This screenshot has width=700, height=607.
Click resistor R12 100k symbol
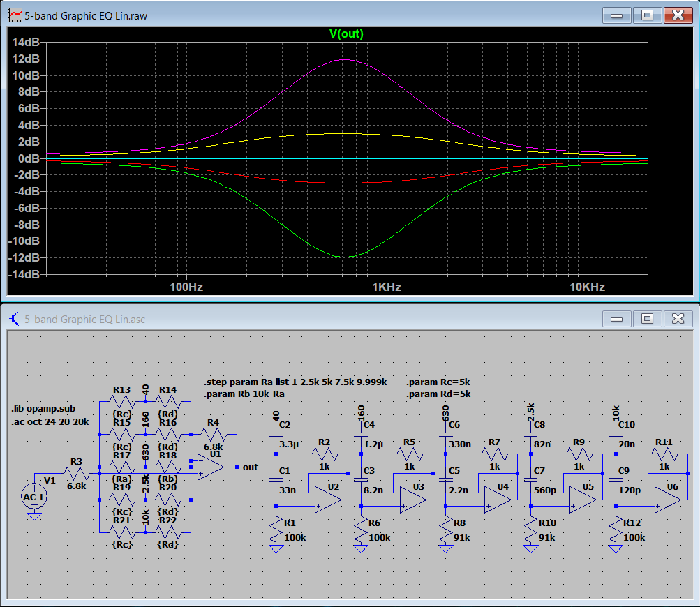[x=616, y=530]
